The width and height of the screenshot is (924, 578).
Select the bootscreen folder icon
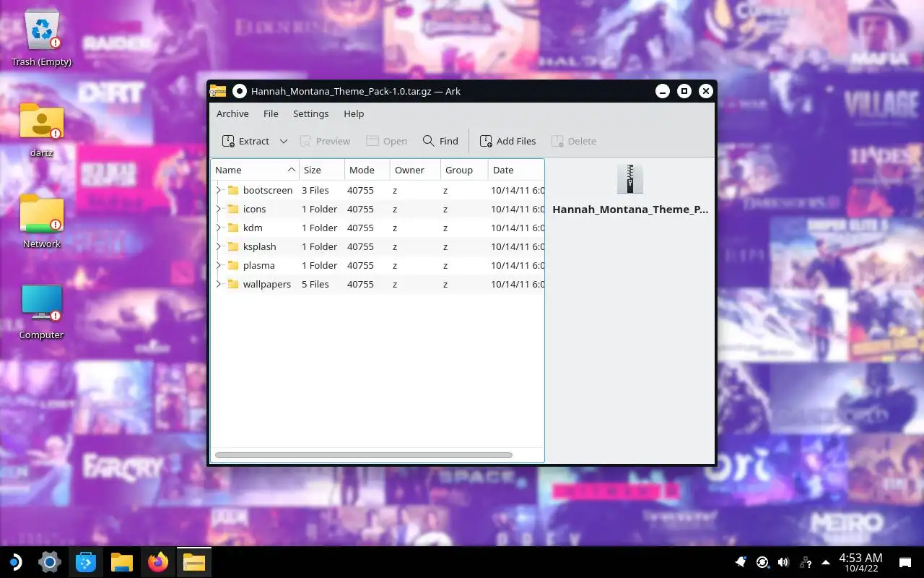coord(232,190)
